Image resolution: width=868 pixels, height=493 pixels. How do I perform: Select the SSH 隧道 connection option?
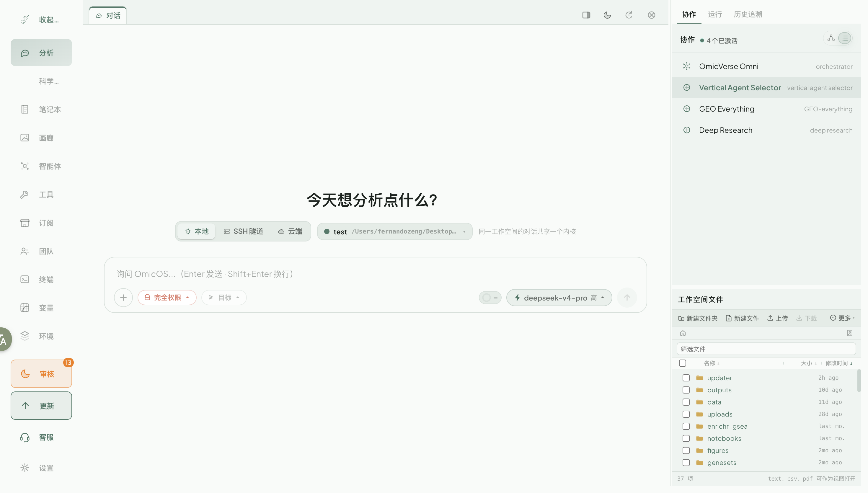pos(243,232)
